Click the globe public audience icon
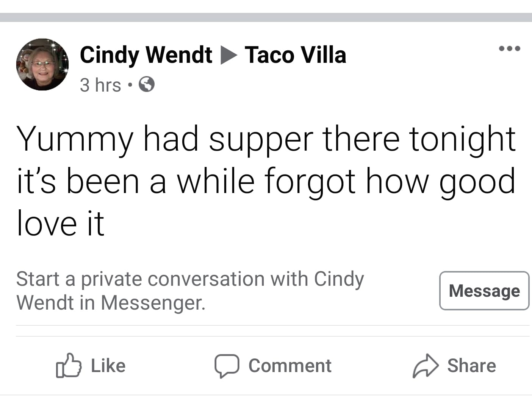 [147, 84]
